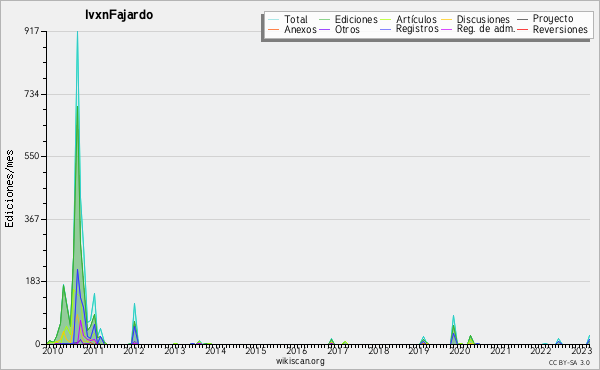Screen dimensions: 600x370
Task: Click the 2023 x-axis label
Action: pyautogui.click(x=581, y=350)
